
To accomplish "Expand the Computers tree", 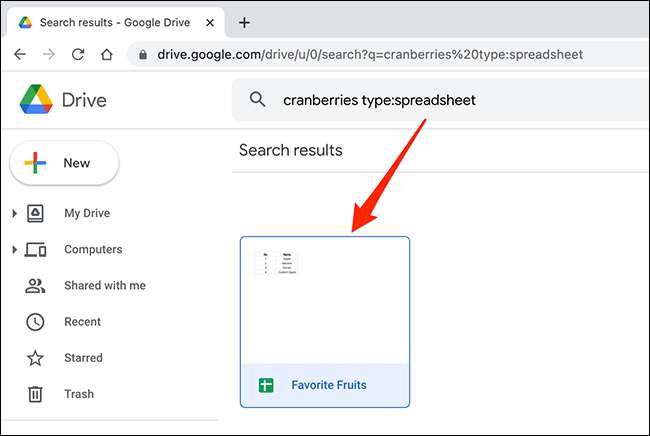I will pyautogui.click(x=14, y=250).
